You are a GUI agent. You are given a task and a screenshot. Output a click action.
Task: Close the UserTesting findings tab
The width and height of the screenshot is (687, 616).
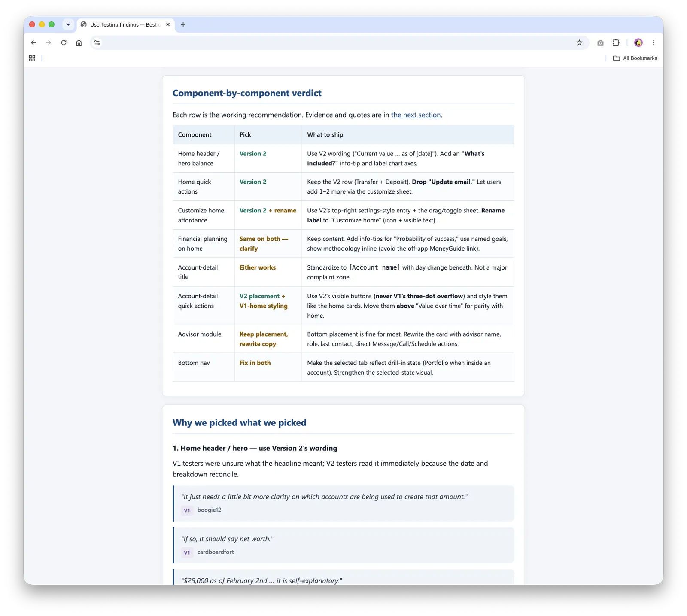(x=168, y=24)
